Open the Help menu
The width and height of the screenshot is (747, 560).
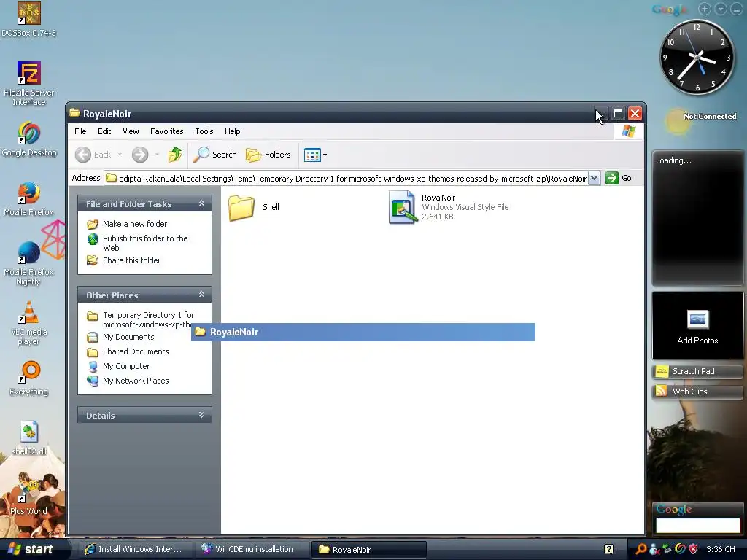click(232, 131)
